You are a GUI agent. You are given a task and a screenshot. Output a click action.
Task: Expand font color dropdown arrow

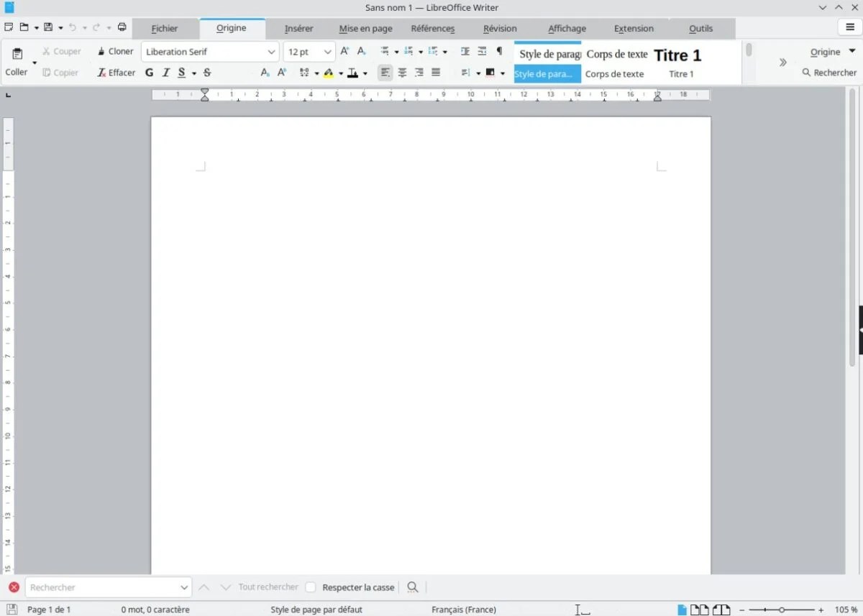coord(365,73)
